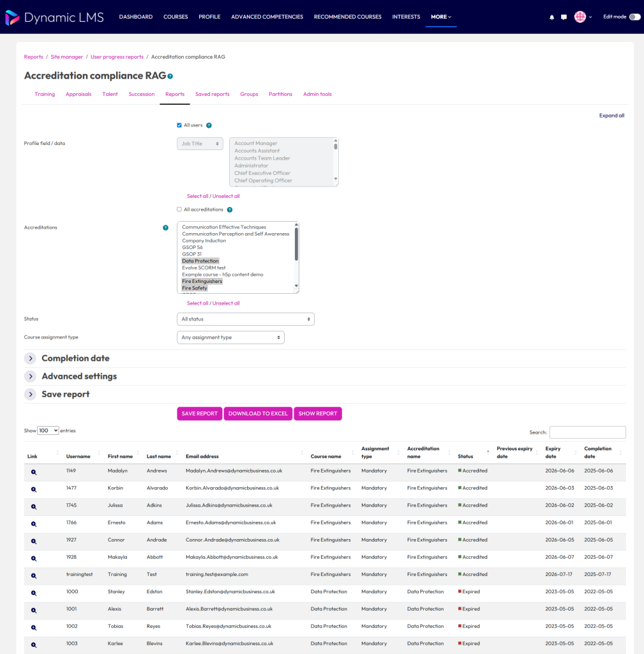Open the notifications bell
This screenshot has width=644, height=654.
(x=552, y=17)
